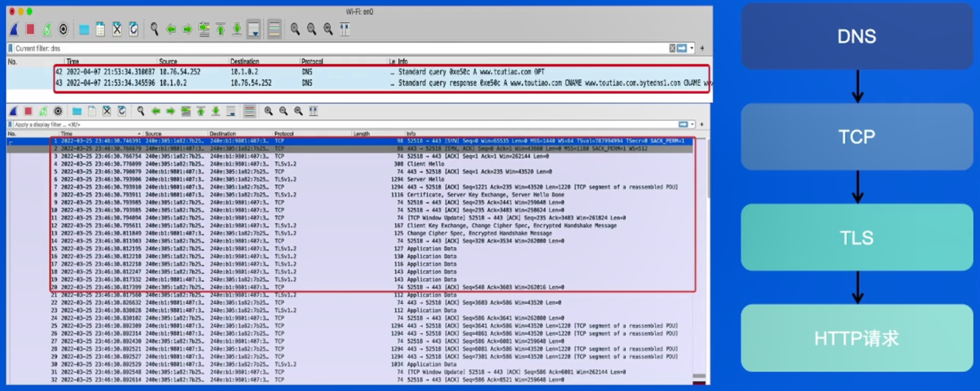Reload capture file in lower Wireshark window
This screenshot has width=980, height=391.
(122, 111)
